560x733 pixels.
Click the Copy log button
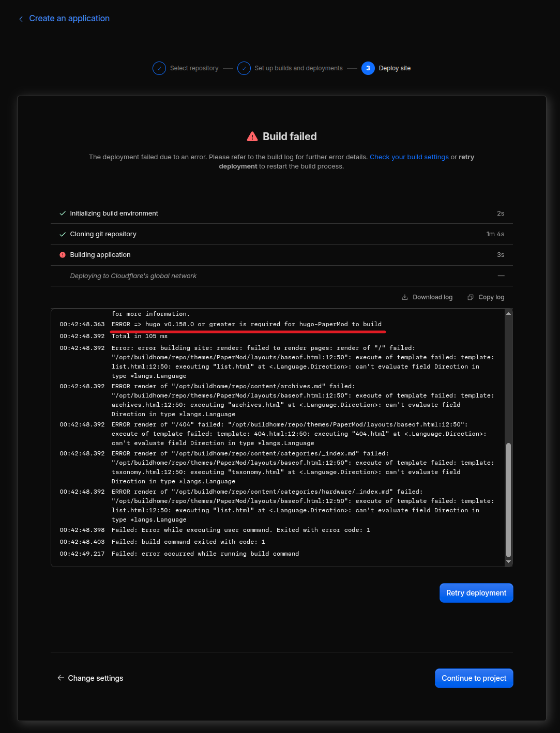click(x=486, y=297)
